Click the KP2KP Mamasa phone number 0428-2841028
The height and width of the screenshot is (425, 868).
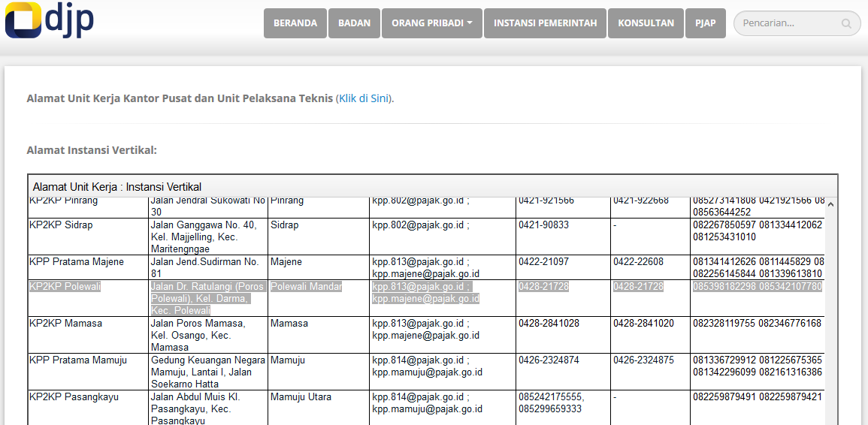click(549, 324)
